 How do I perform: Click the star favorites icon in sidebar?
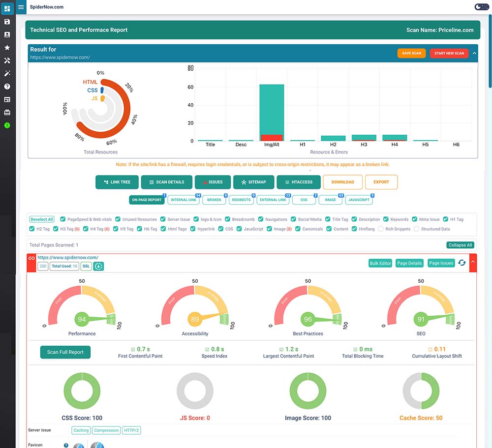tap(7, 47)
